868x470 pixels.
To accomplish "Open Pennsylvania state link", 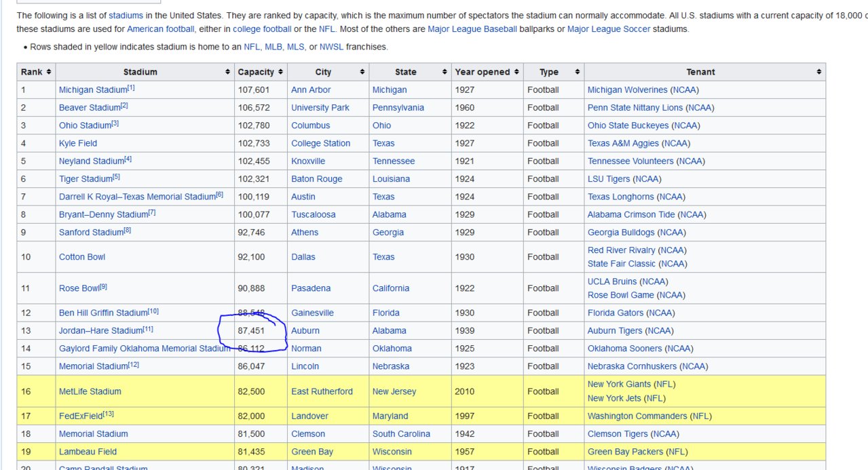I will (x=398, y=107).
